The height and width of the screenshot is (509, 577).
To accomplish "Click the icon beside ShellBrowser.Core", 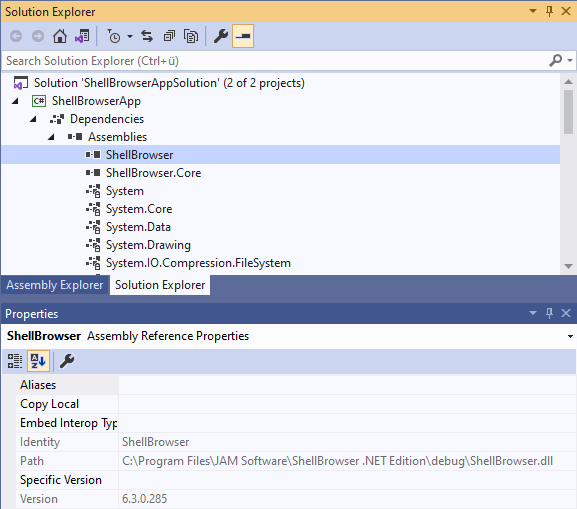I will pos(93,173).
